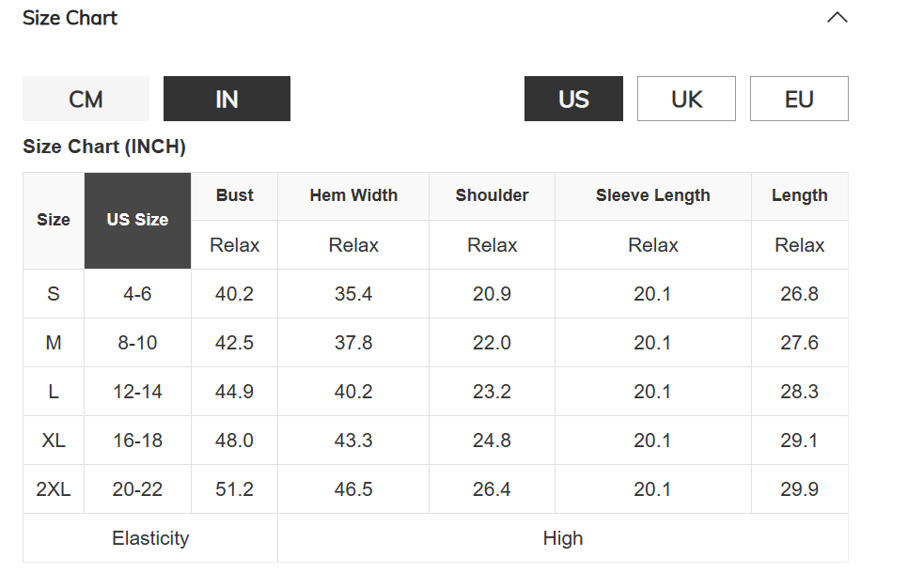Switch measurements to CM units
The height and width of the screenshot is (588, 908).
86,99
